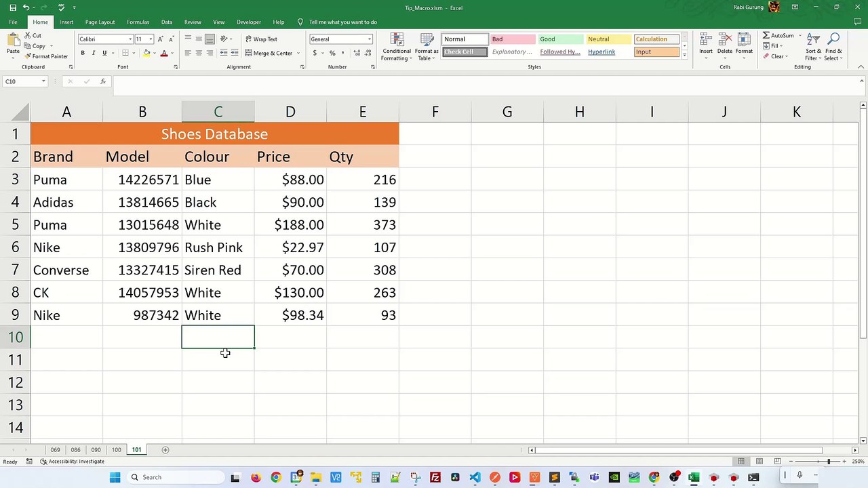The image size is (868, 488).
Task: Click the Orientation angled text icon
Action: (224, 39)
